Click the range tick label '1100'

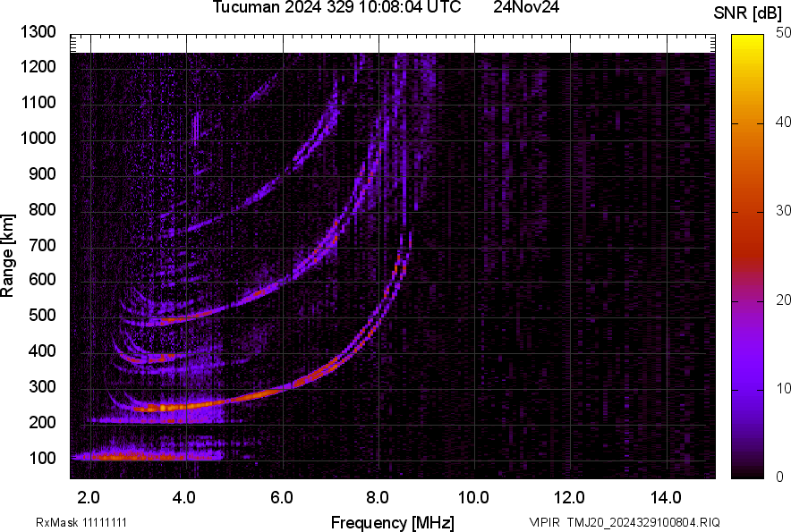[x=38, y=102]
